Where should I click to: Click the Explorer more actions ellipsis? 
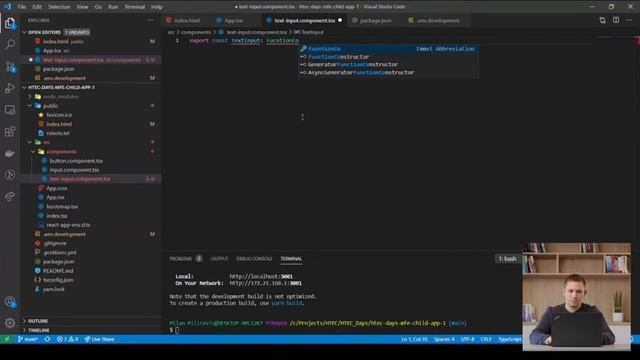[x=151, y=20]
